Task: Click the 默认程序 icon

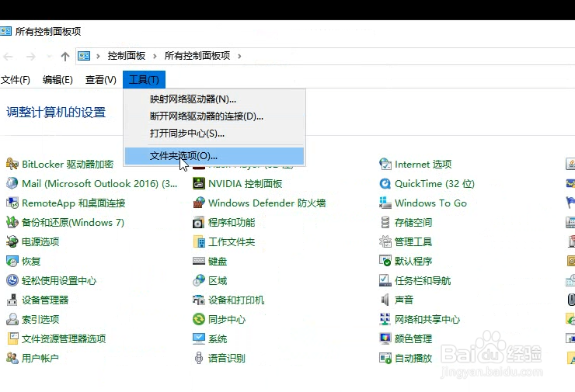Action: point(385,261)
